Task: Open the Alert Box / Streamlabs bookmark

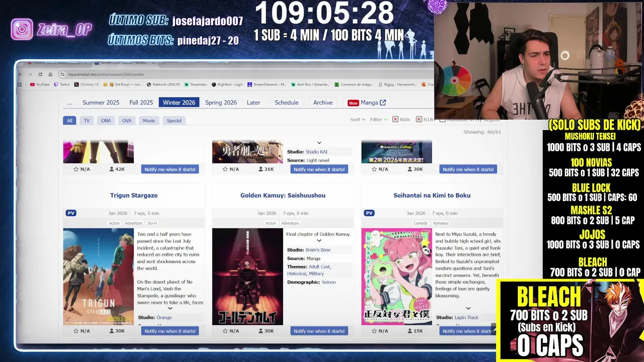Action: point(310,84)
